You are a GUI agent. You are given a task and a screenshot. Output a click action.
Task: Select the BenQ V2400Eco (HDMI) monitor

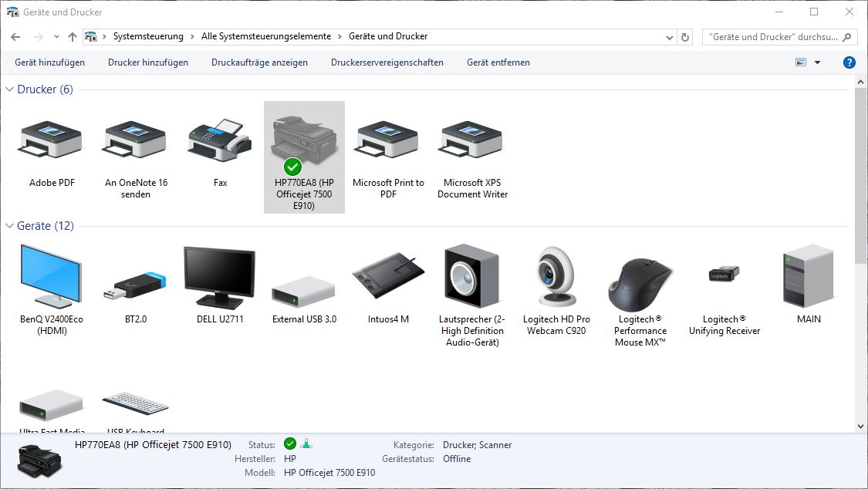point(52,277)
